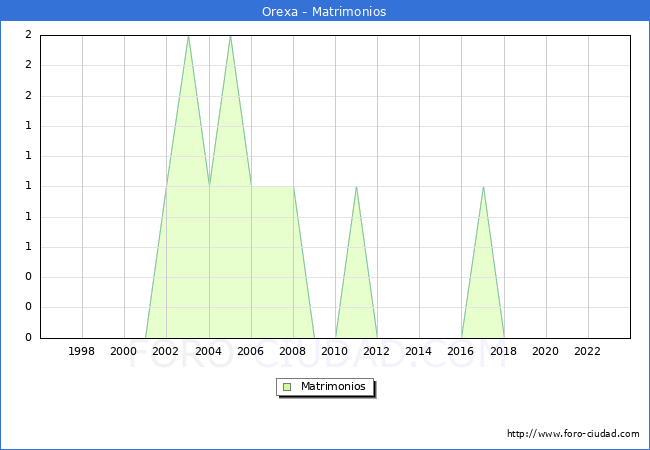
Task: Click the 2011 peak in the chart
Action: (x=356, y=187)
